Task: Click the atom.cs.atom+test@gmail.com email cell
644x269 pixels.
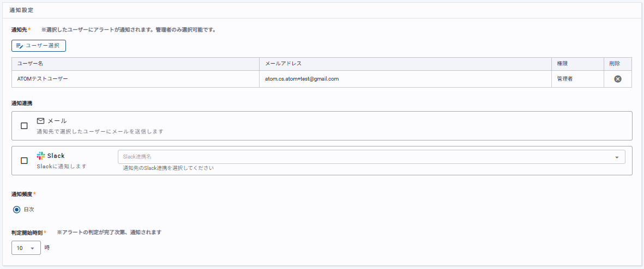Action: (x=302, y=79)
